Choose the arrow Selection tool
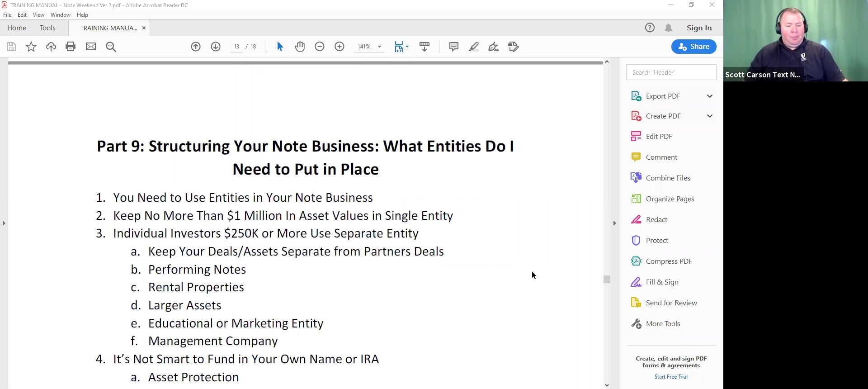The image size is (868, 389). point(280,47)
